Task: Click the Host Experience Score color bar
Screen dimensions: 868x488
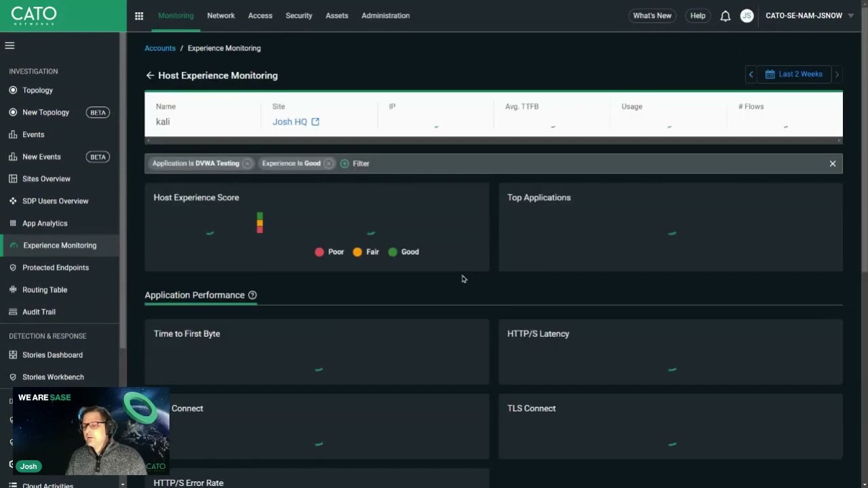Action: pyautogui.click(x=260, y=222)
